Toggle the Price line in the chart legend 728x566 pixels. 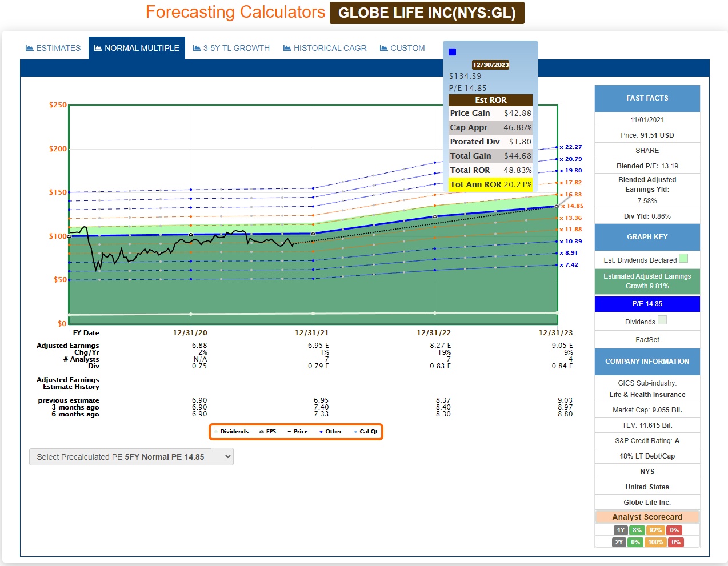coord(298,432)
